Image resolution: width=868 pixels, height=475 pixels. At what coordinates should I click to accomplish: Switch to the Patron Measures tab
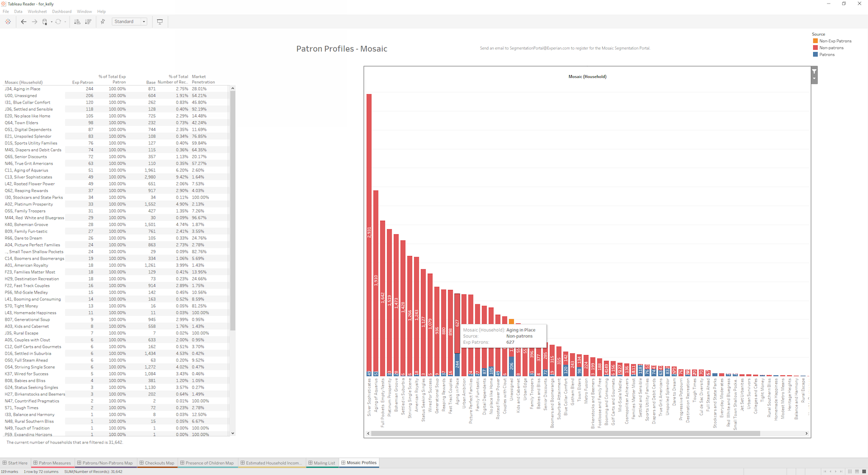tap(52, 463)
